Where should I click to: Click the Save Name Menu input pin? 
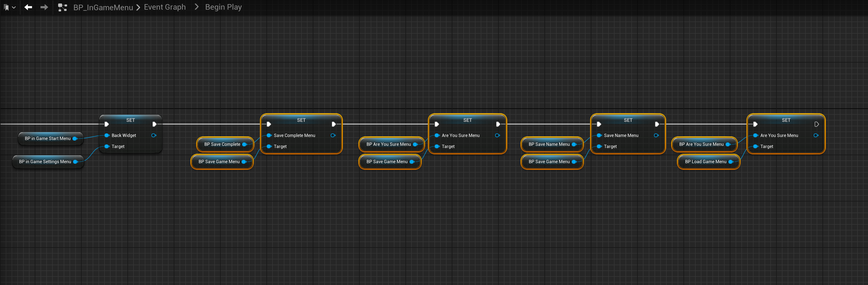coord(599,135)
